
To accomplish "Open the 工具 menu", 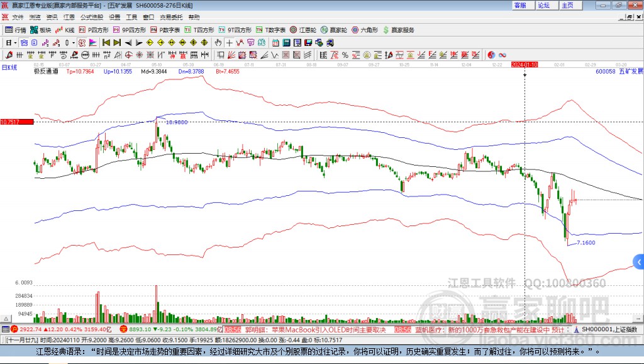I will point(131,17).
